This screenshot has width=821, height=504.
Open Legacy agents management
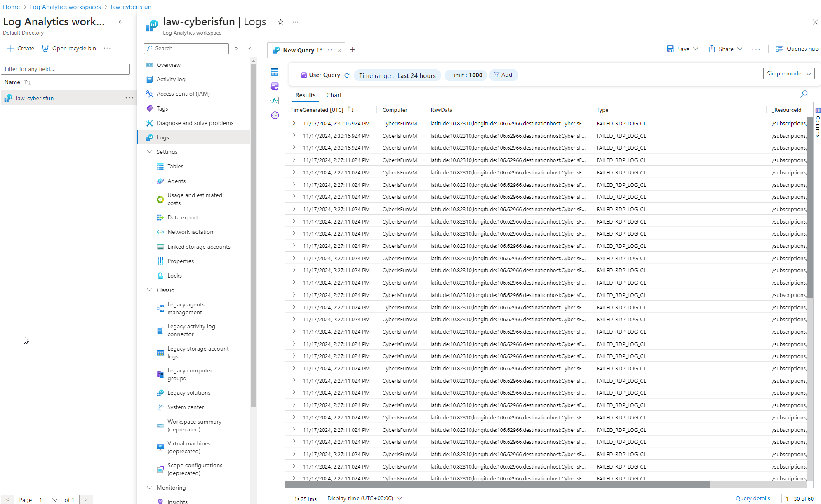coord(186,309)
